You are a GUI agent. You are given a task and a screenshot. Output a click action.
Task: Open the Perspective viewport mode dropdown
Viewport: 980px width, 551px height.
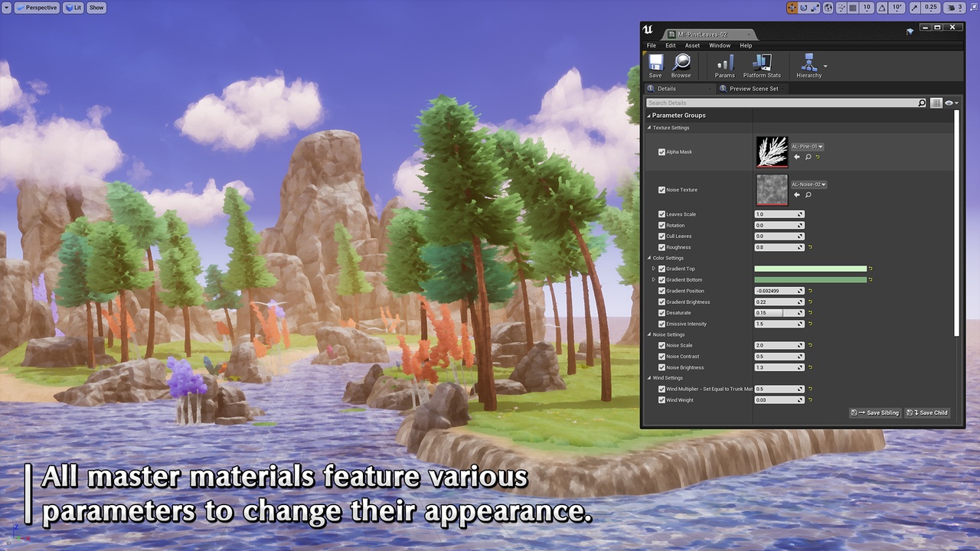pos(37,8)
